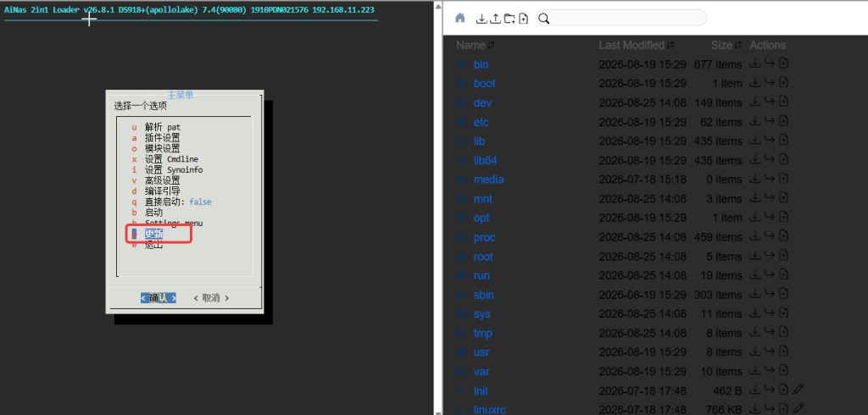The height and width of the screenshot is (415, 868).
Task: Delete the var folder
Action: point(783,370)
